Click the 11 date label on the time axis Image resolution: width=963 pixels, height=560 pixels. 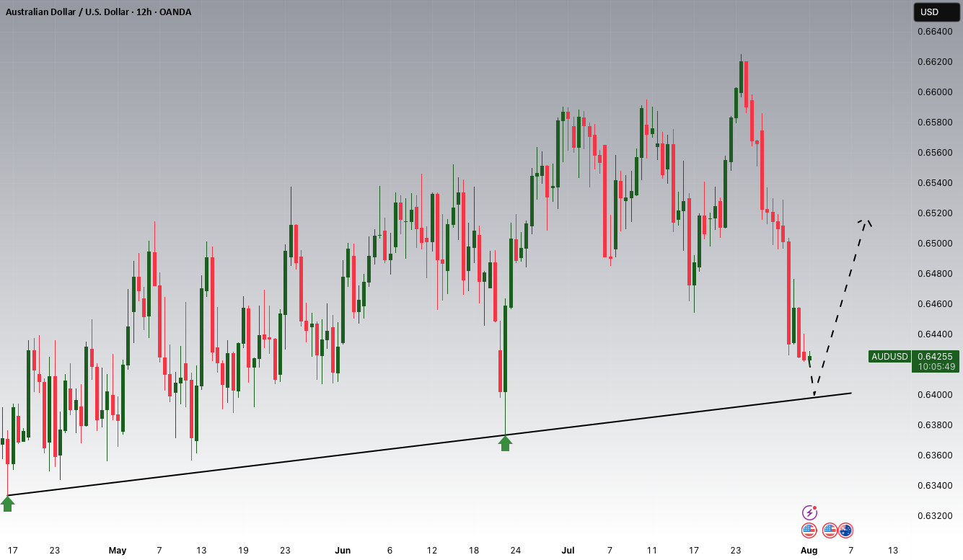652,551
